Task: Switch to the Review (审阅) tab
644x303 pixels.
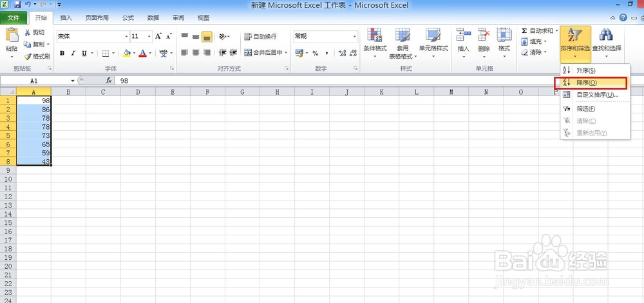Action: coord(178,17)
